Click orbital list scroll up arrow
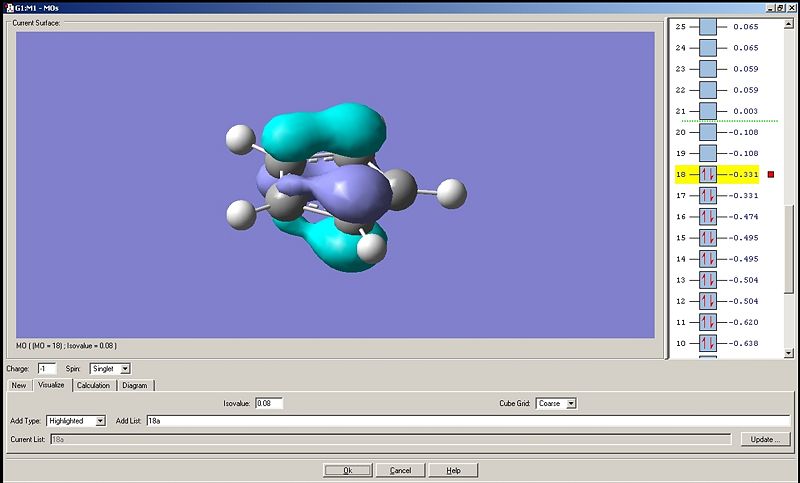 tap(789, 23)
